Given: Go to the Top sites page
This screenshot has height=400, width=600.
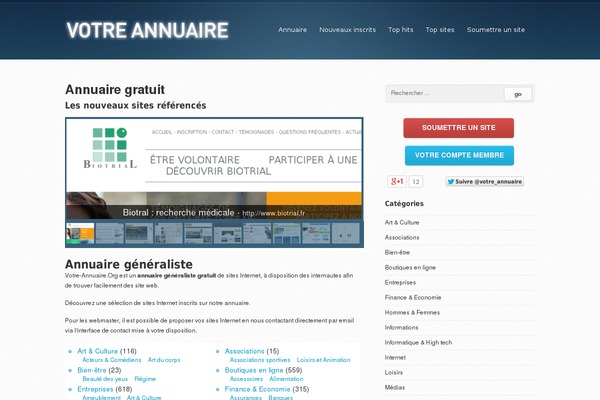Looking at the screenshot, I should tap(440, 29).
